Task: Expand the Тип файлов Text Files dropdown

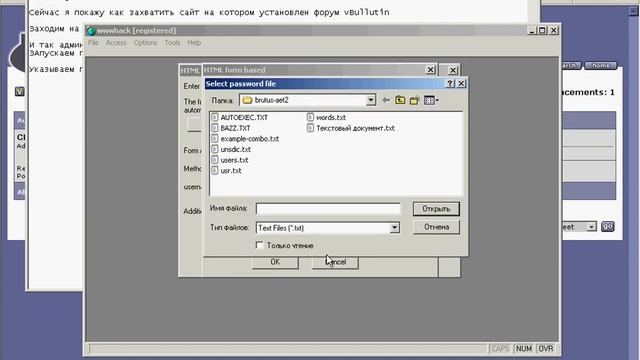Action: click(x=394, y=228)
